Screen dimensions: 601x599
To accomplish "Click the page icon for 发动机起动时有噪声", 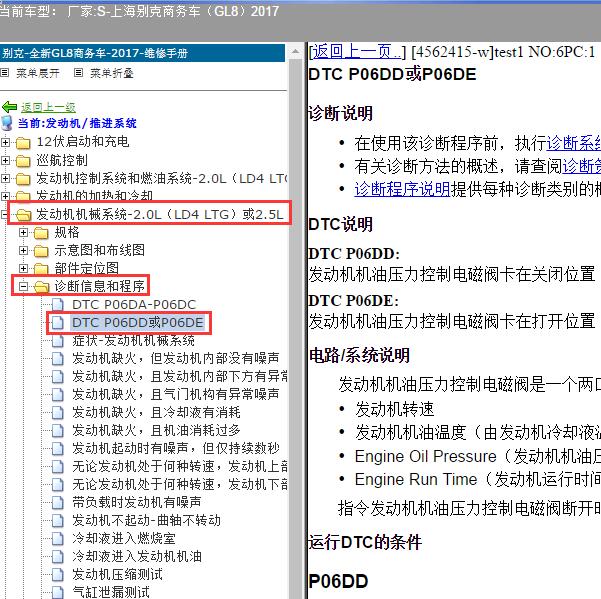I will tap(58, 448).
